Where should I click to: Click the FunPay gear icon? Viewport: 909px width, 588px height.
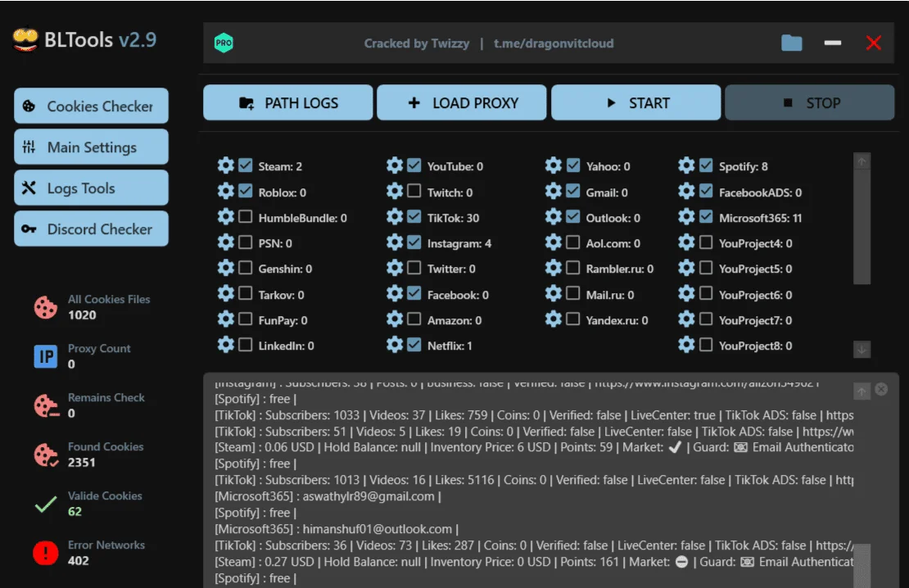(225, 319)
